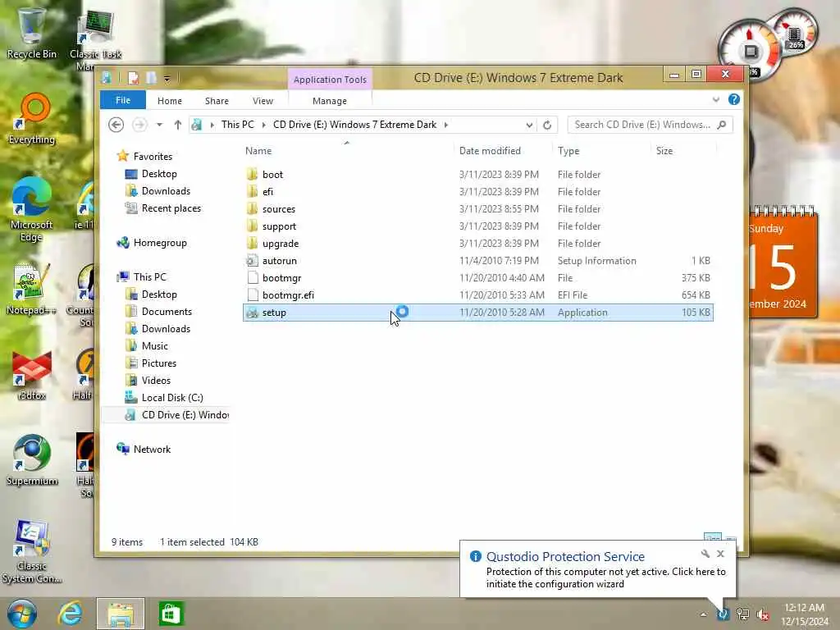Click the search magnifier icon
The height and width of the screenshot is (630, 840).
722,125
